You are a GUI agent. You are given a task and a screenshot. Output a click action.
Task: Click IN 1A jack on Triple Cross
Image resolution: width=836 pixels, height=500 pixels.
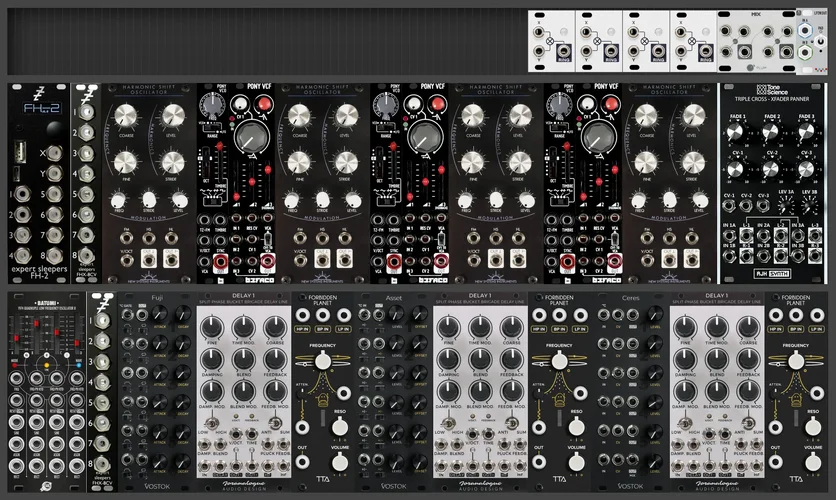point(729,235)
